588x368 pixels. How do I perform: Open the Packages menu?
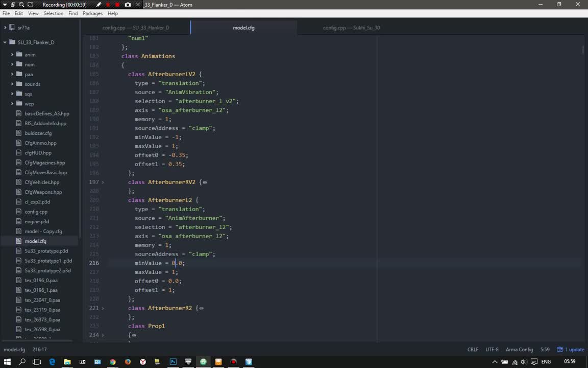coord(92,13)
